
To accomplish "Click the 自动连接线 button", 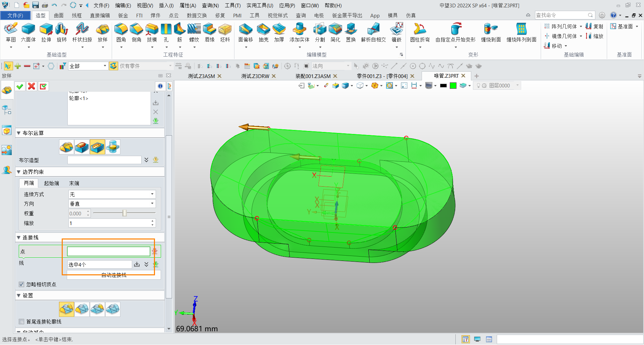I will 114,275.
